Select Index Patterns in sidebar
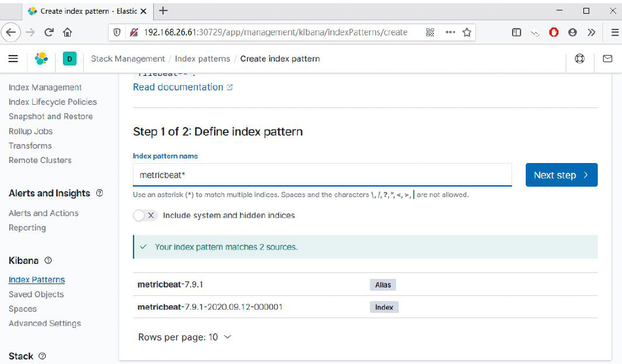 [37, 280]
